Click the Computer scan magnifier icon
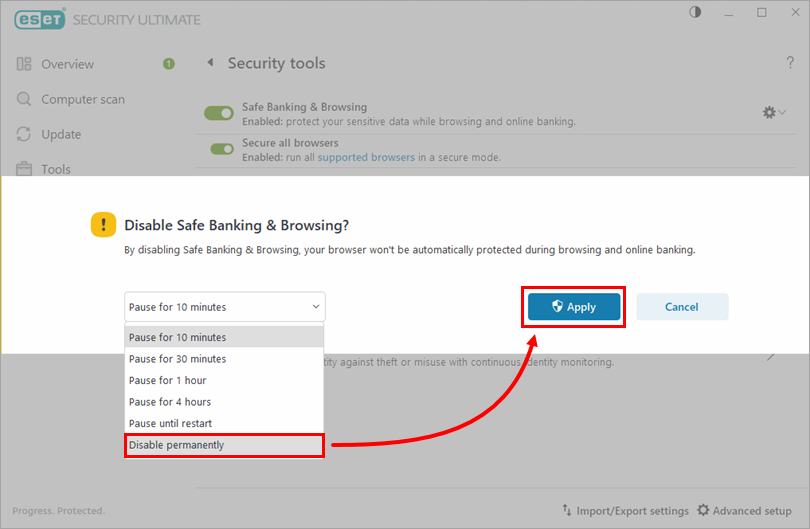 click(x=24, y=99)
